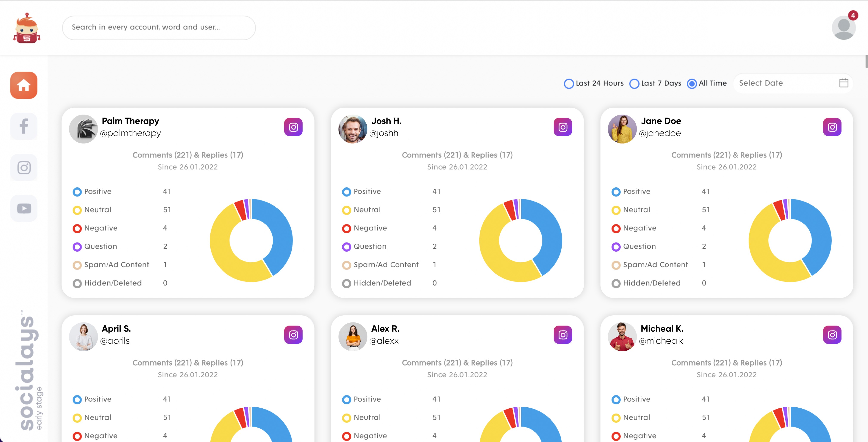Click Instagram badge on Jane Doe card
868x442 pixels.
(x=832, y=127)
